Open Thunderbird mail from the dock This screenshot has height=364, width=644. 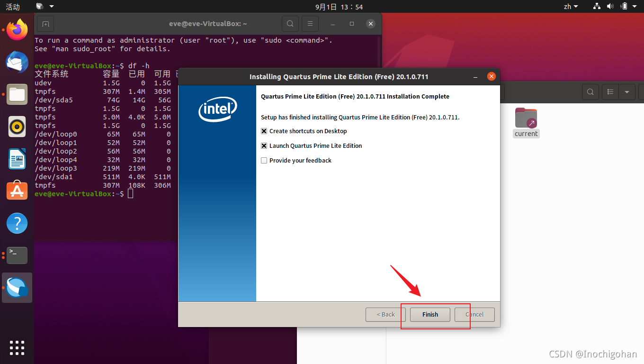(17, 62)
